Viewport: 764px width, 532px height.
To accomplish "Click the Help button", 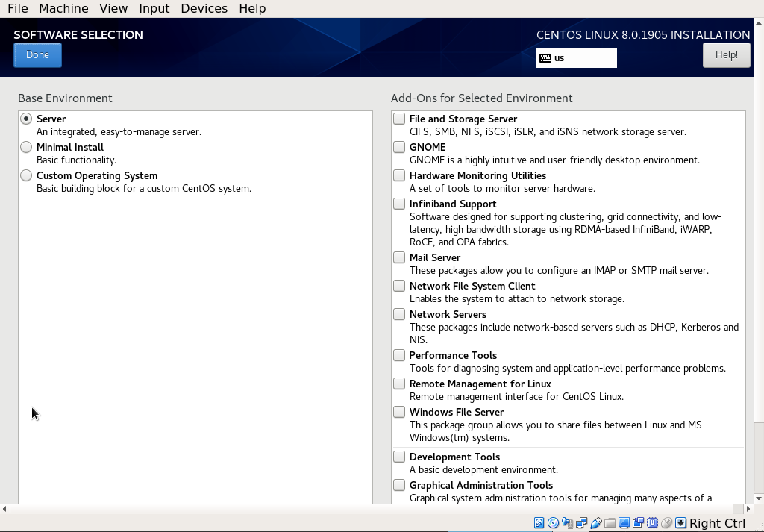I will [x=726, y=54].
